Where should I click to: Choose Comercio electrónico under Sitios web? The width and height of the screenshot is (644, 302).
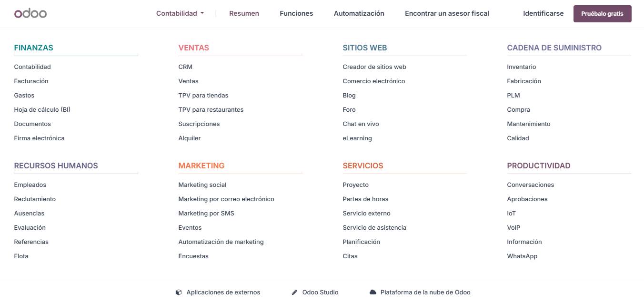tap(373, 81)
